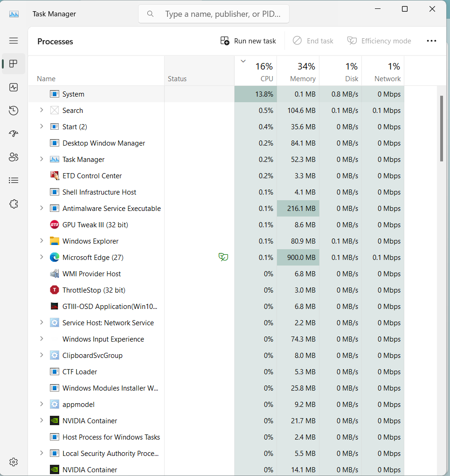
Task: Click the 0.8 MB/s disk value
Action: coord(345,94)
